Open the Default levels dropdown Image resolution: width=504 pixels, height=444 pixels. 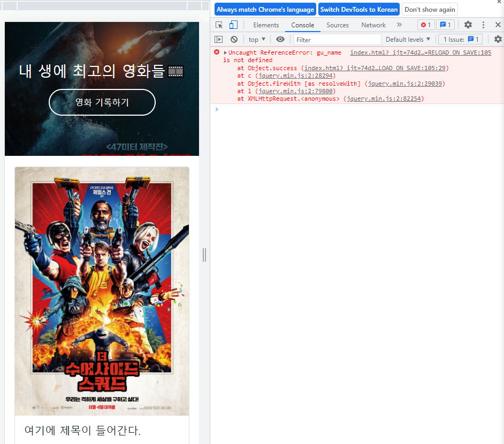tap(408, 39)
